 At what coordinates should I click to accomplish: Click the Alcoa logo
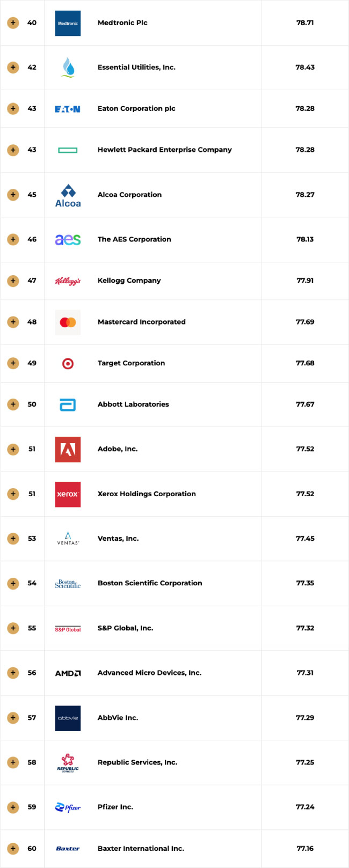(68, 195)
